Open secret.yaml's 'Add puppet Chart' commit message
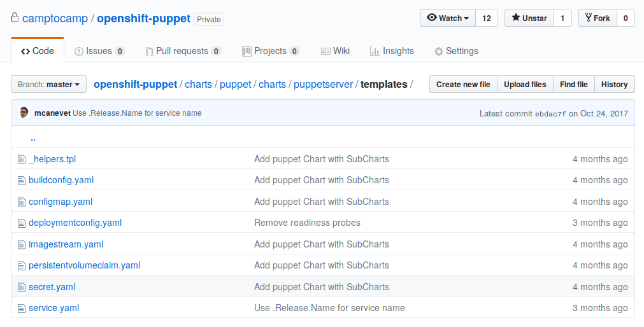The image size is (644, 327). (x=322, y=287)
